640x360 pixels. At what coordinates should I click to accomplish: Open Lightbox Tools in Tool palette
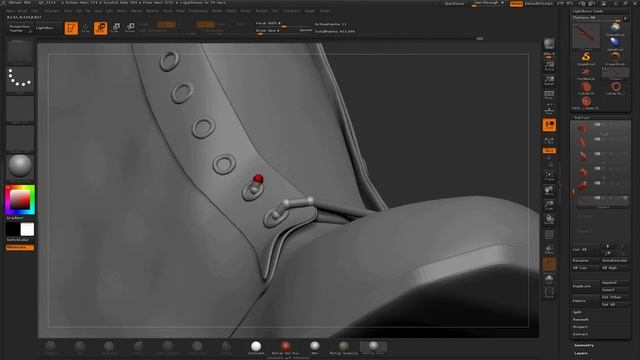[x=588, y=11]
